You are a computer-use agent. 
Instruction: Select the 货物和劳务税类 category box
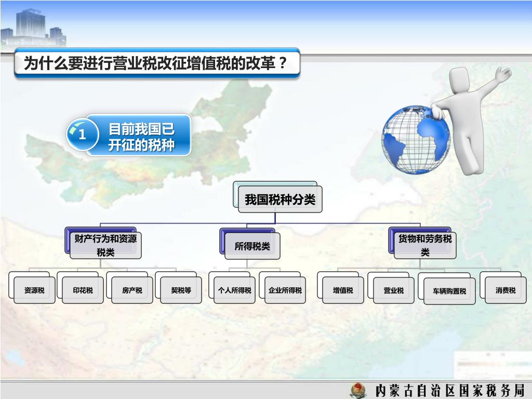425,245
